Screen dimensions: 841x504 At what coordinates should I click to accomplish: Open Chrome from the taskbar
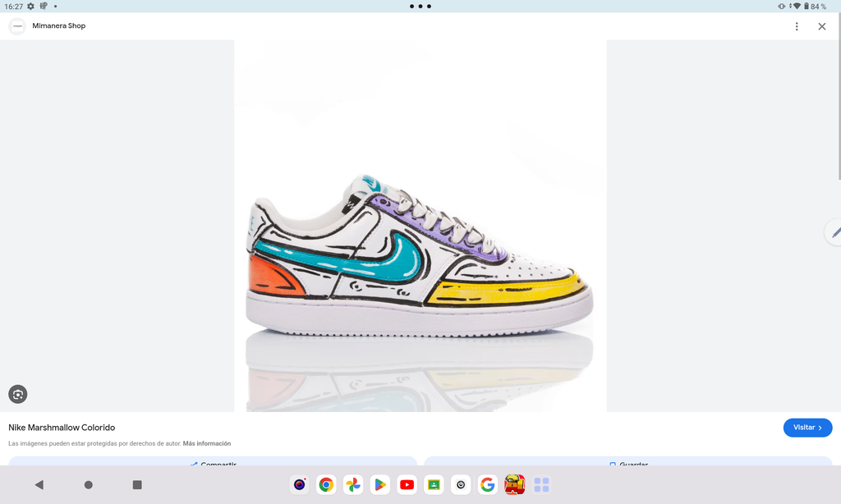click(x=326, y=484)
